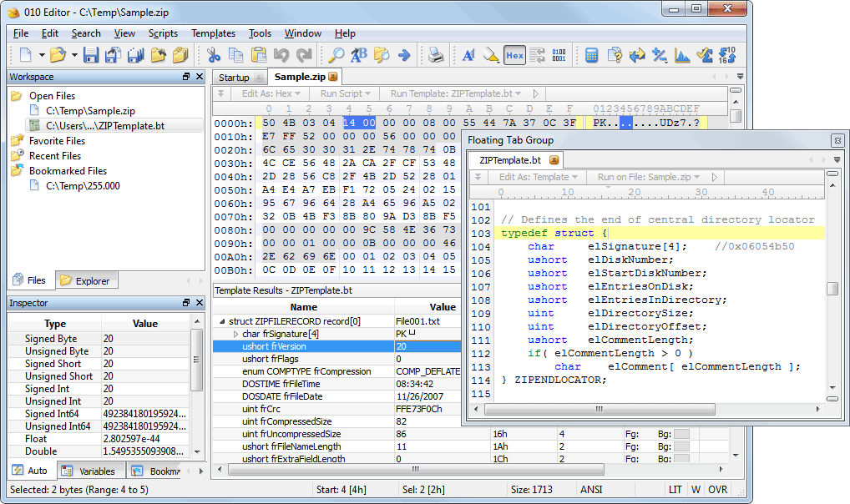Viewport: 850px width, 504px height.
Task: Expand the char frSignature[4] tree node
Action: (235, 334)
